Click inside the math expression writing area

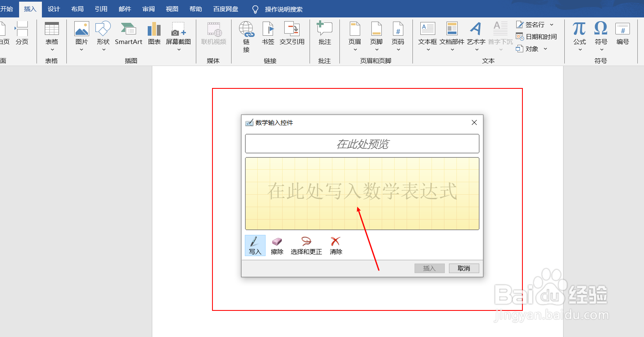tap(362, 193)
